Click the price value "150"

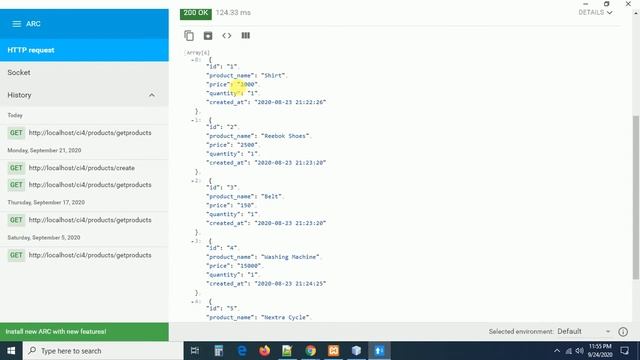246,205
